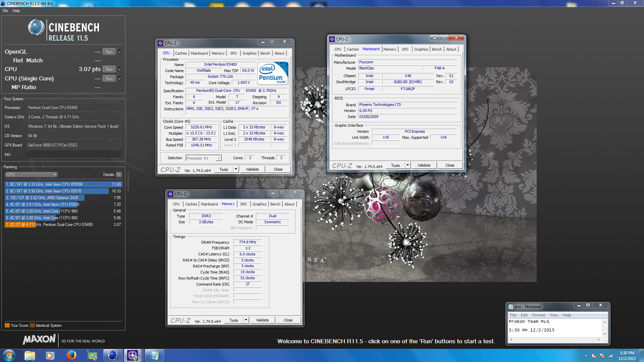Image resolution: width=644 pixels, height=362 pixels.
Task: Click the Multiplier x 13.5 value
Action: (x=201, y=133)
